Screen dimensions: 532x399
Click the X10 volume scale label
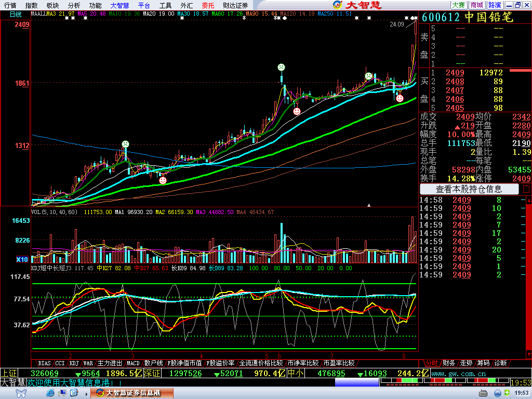[22, 259]
